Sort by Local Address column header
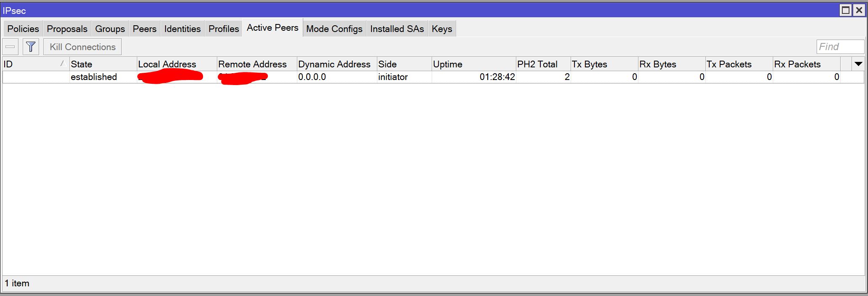 [x=177, y=64]
